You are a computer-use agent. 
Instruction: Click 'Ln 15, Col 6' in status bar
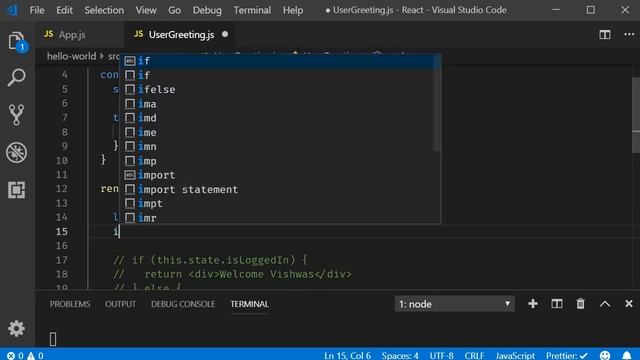(x=347, y=356)
